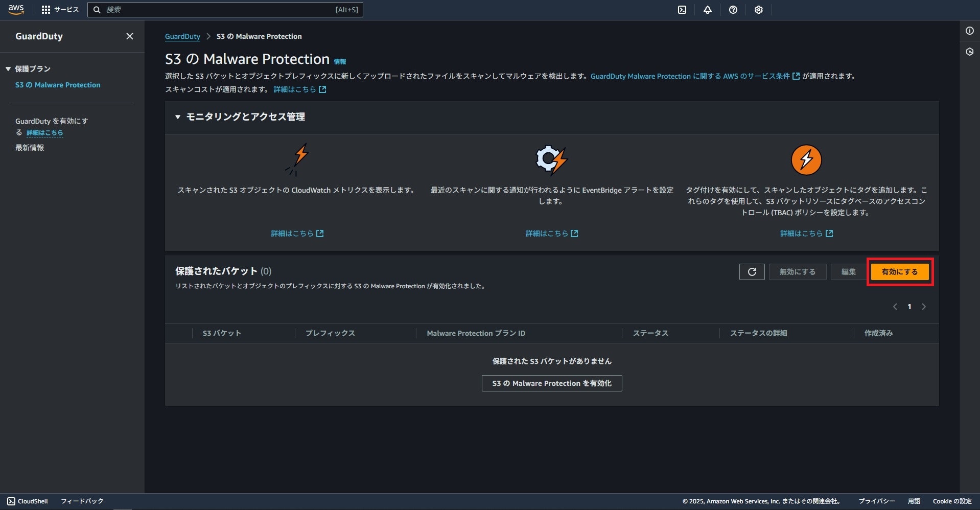The width and height of the screenshot is (980, 510).
Task: Refresh the protected buckets list
Action: coord(752,271)
